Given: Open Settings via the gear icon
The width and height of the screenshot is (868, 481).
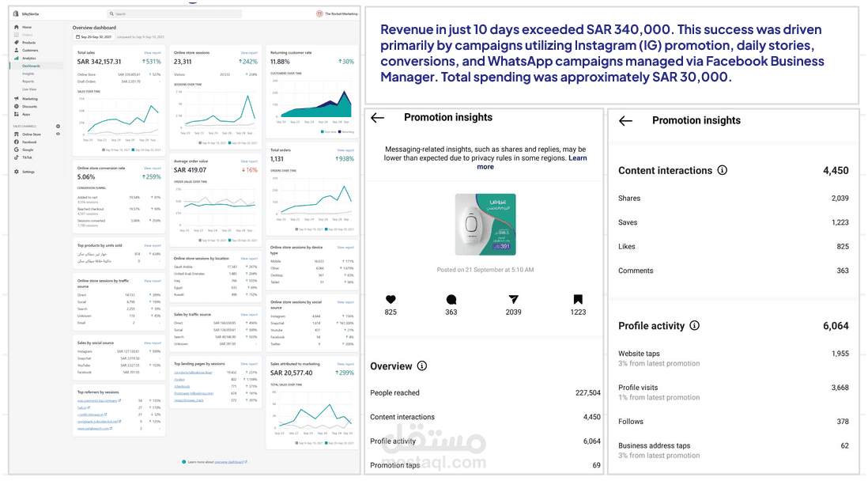Looking at the screenshot, I should pyautogui.click(x=17, y=172).
